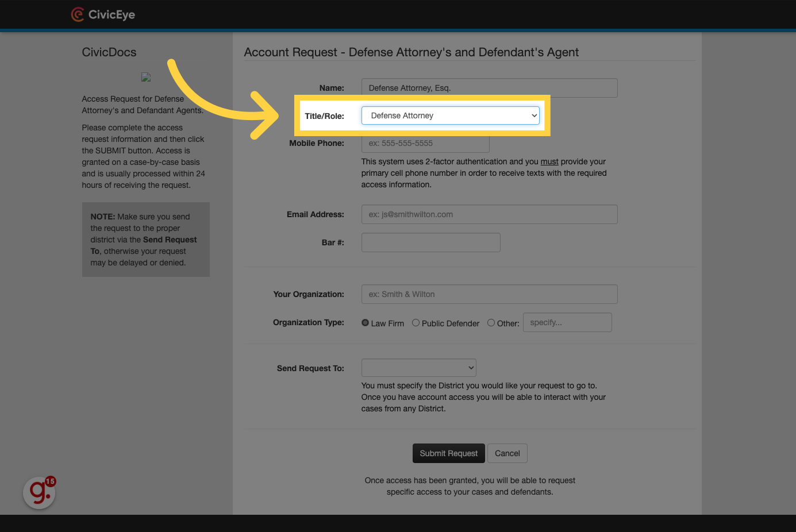
Task: Open the Title/Role dropdown showing Defense Attorney
Action: pyautogui.click(x=451, y=115)
